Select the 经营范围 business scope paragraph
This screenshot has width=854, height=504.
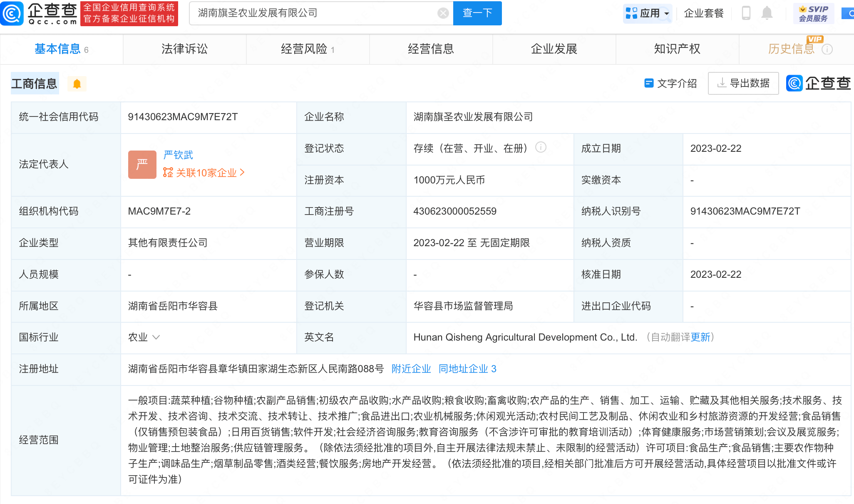click(485, 440)
